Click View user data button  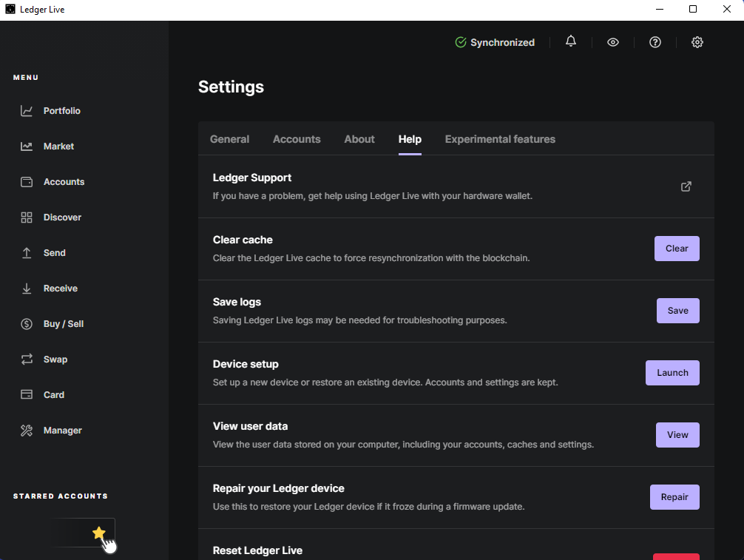(677, 435)
